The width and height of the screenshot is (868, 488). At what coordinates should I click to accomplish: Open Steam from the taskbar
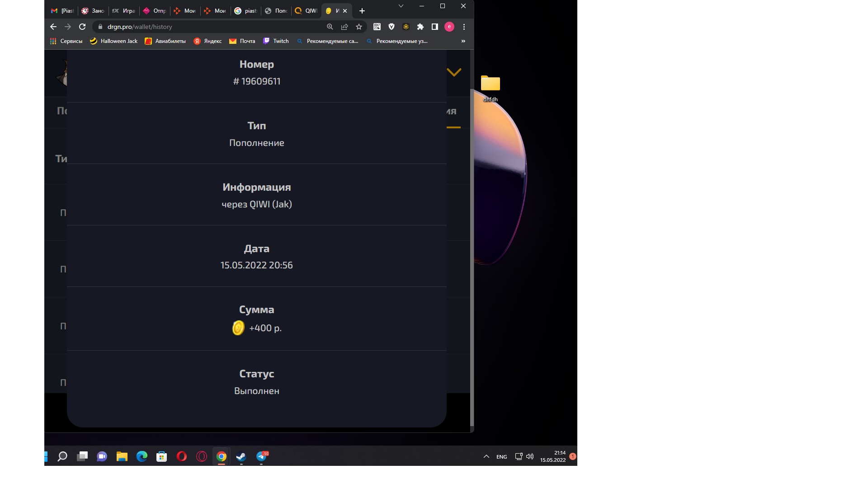[x=241, y=456]
